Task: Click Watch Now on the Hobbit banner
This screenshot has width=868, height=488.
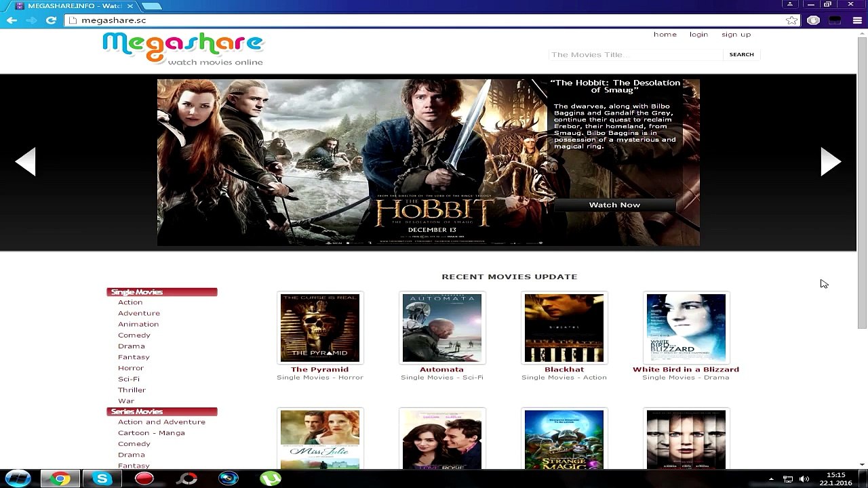Action: 614,205
